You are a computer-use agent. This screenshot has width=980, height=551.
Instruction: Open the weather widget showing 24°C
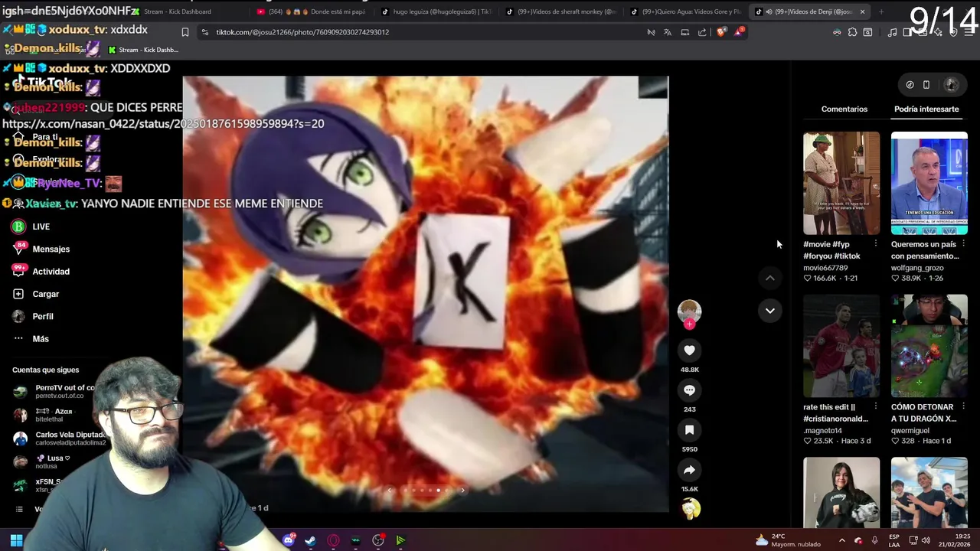click(x=788, y=540)
